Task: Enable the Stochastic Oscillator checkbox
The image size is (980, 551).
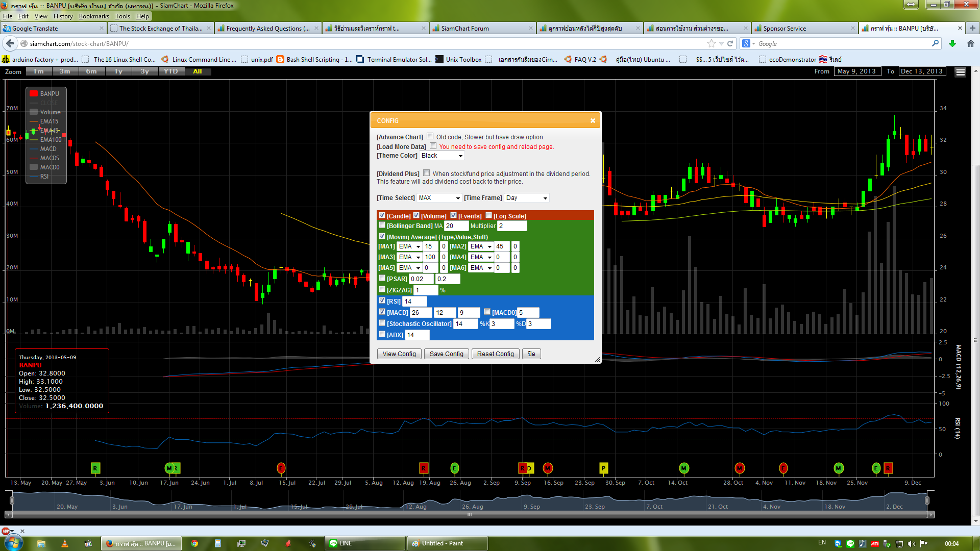Action: (382, 323)
